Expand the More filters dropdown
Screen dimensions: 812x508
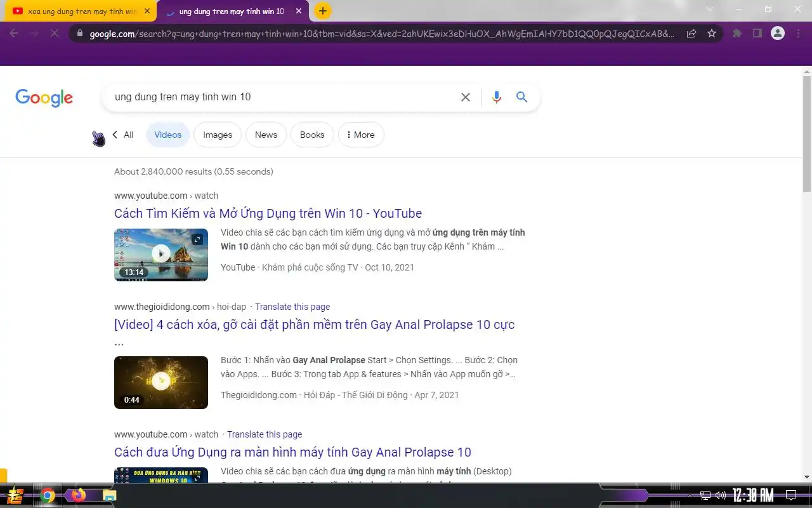click(x=361, y=135)
